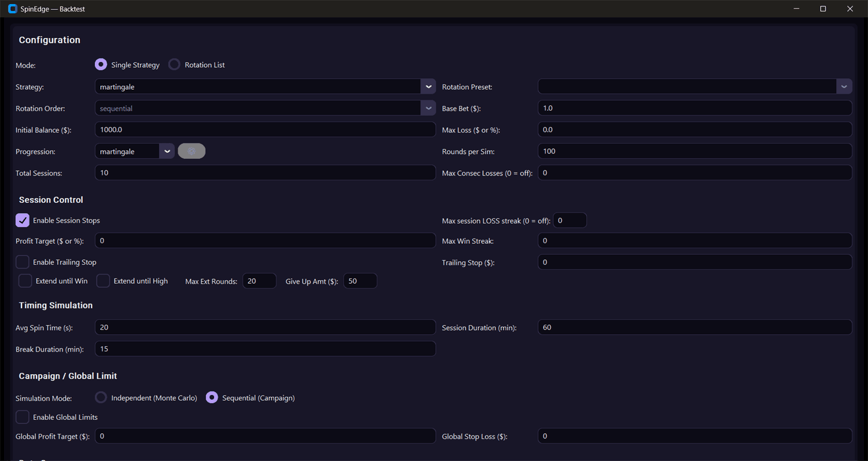The image size is (868, 461).
Task: Open progression settings via the gear button
Action: [192, 151]
